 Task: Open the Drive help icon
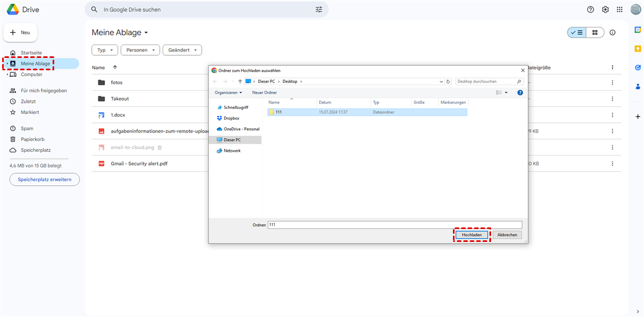coord(591,10)
